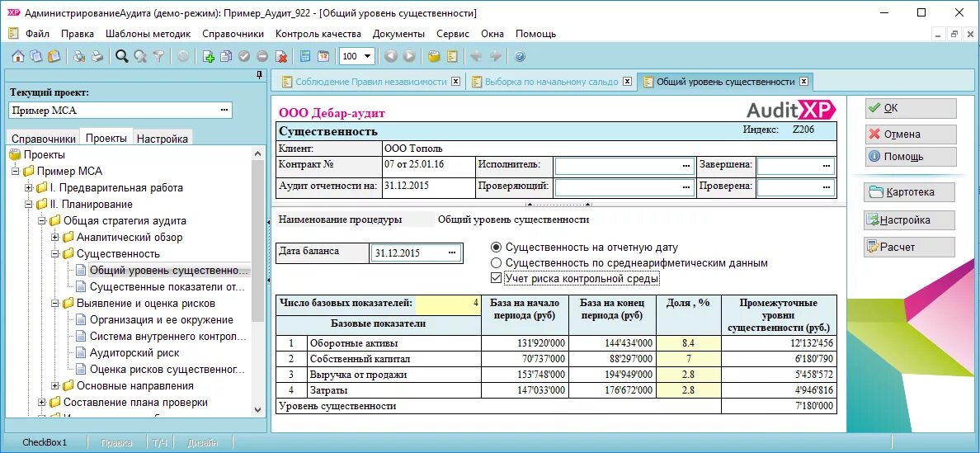The height and width of the screenshot is (453, 980).
Task: Open the date picker for 'Дата баланса'
Action: pyautogui.click(x=453, y=253)
